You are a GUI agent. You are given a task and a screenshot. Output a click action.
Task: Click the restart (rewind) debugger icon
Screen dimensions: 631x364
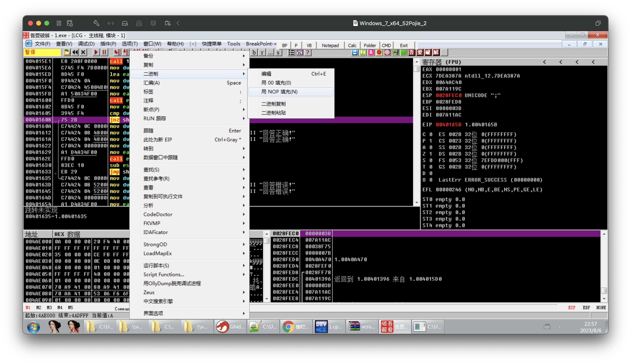pos(75,52)
